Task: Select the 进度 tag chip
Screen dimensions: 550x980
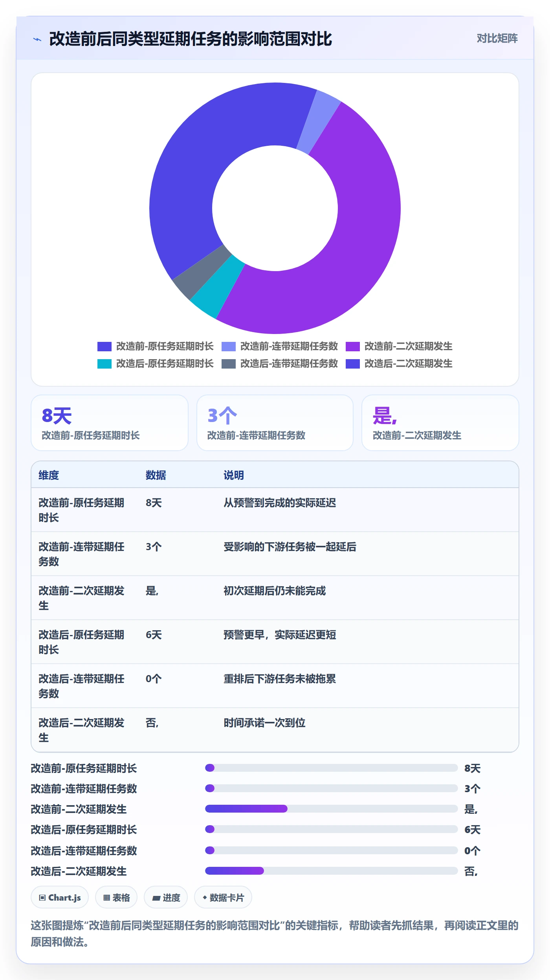Action: point(166,897)
